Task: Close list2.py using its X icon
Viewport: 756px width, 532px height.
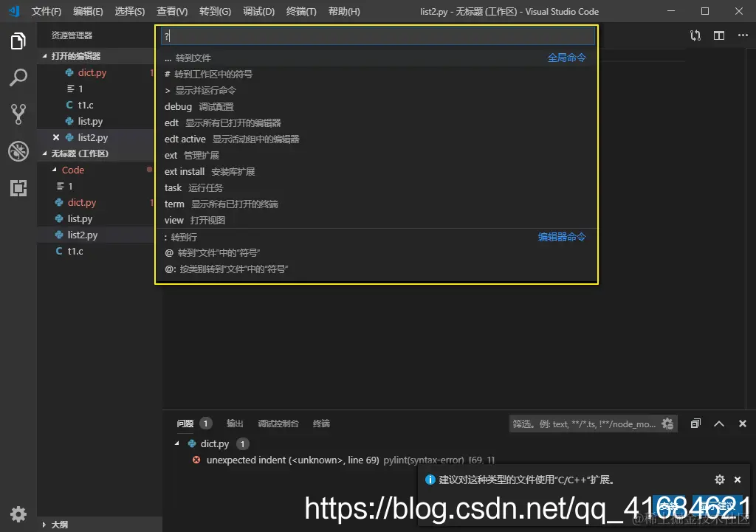Action: 56,137
